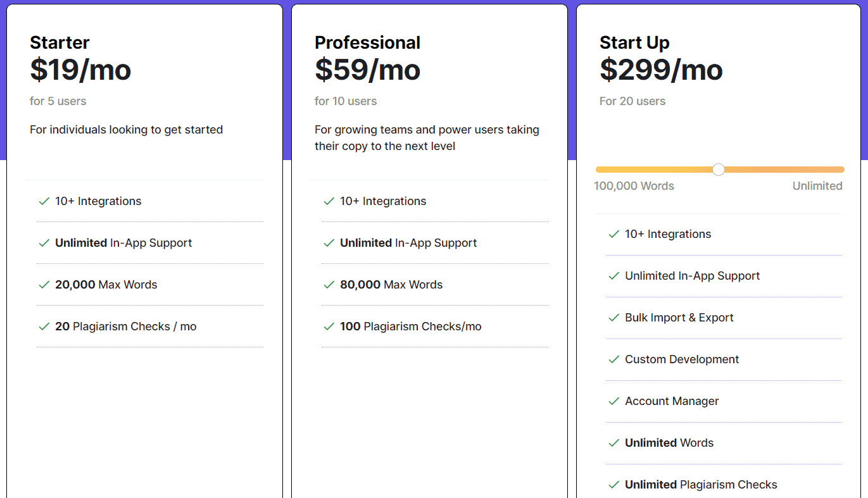The image size is (868, 498).
Task: Click checkmark beside Custom Development
Action: tap(613, 359)
